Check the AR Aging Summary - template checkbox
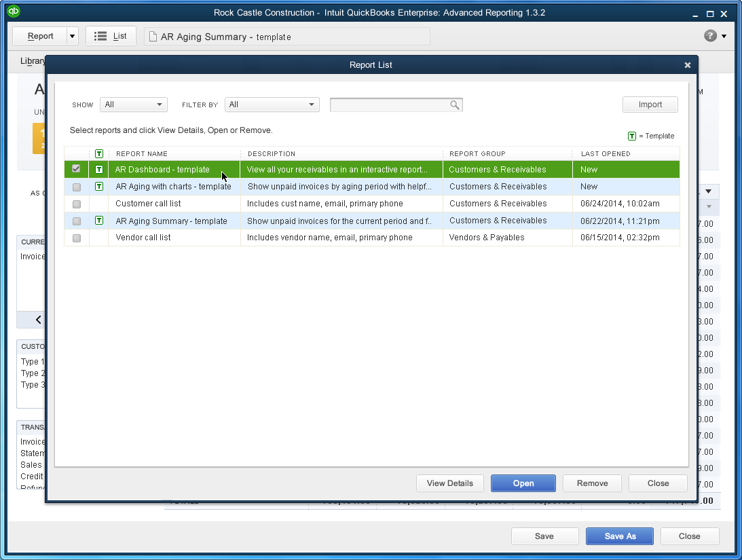The image size is (742, 560). [x=77, y=221]
